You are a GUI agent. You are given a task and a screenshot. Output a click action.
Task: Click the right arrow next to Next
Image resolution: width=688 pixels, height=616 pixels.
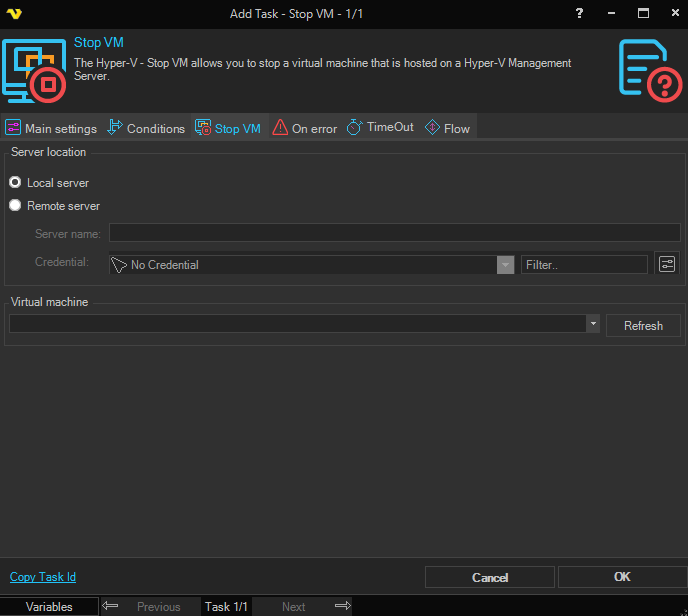[342, 606]
